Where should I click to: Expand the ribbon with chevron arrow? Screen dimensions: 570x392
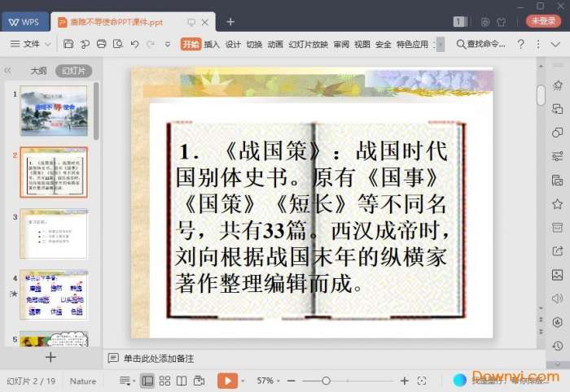coord(555,44)
